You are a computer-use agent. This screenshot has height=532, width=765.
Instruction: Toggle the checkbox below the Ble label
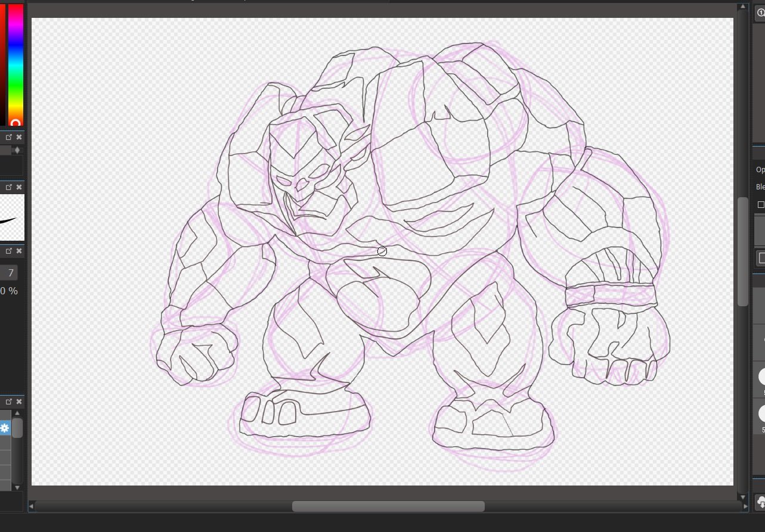click(761, 204)
